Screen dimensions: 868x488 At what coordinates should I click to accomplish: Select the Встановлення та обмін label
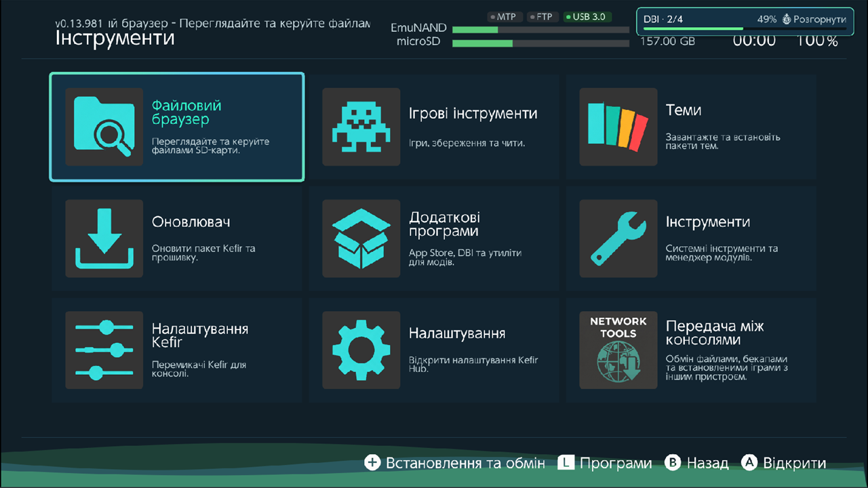coord(465,463)
